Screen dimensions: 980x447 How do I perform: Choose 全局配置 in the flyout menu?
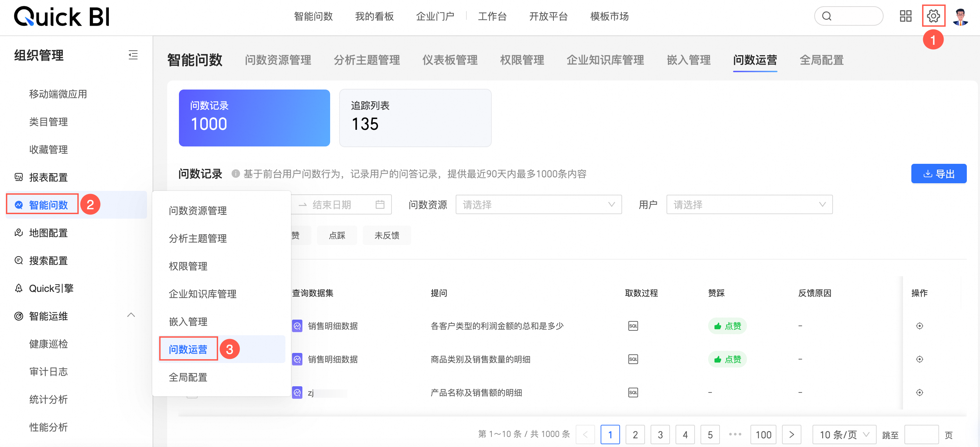pos(188,377)
